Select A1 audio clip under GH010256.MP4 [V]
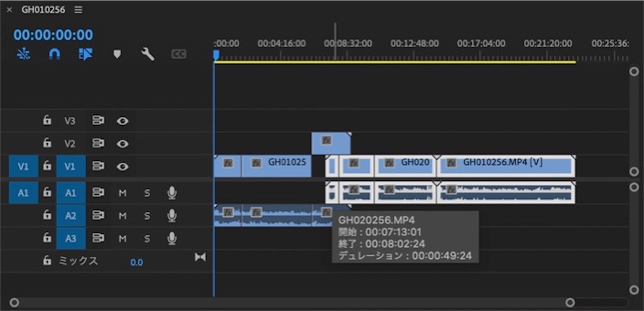Viewport: 644px width, 311px height. click(506, 193)
